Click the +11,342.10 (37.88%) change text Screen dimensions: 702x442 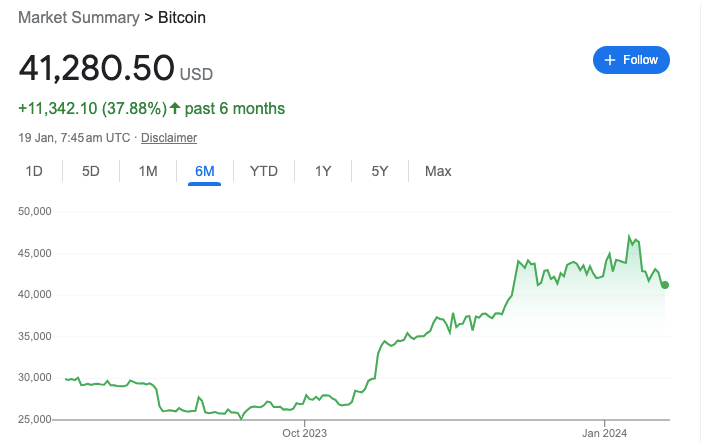tap(93, 108)
